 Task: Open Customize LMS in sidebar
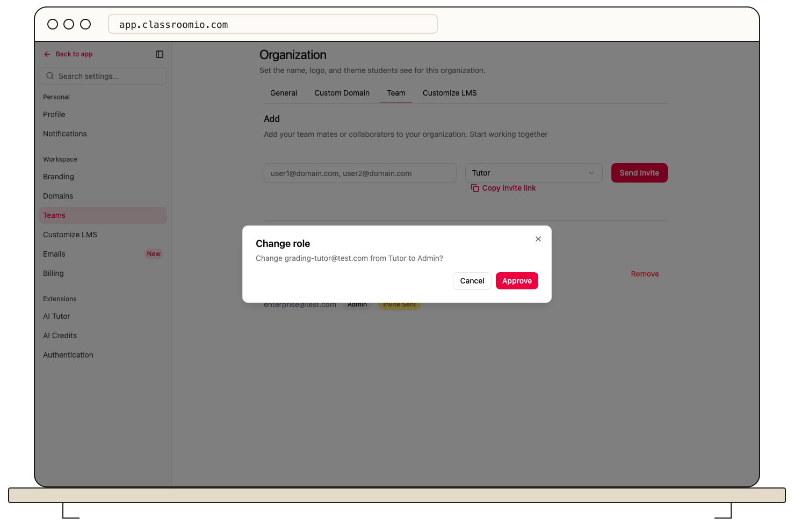click(x=103, y=235)
